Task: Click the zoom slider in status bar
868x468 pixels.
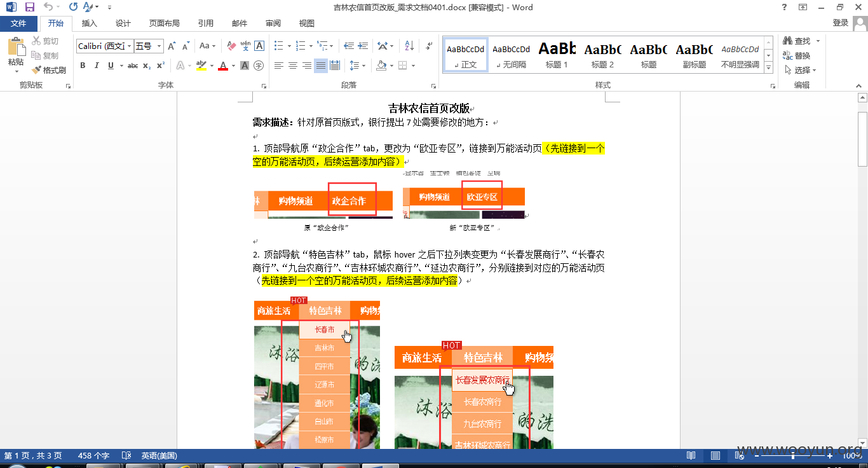Action: (x=793, y=456)
